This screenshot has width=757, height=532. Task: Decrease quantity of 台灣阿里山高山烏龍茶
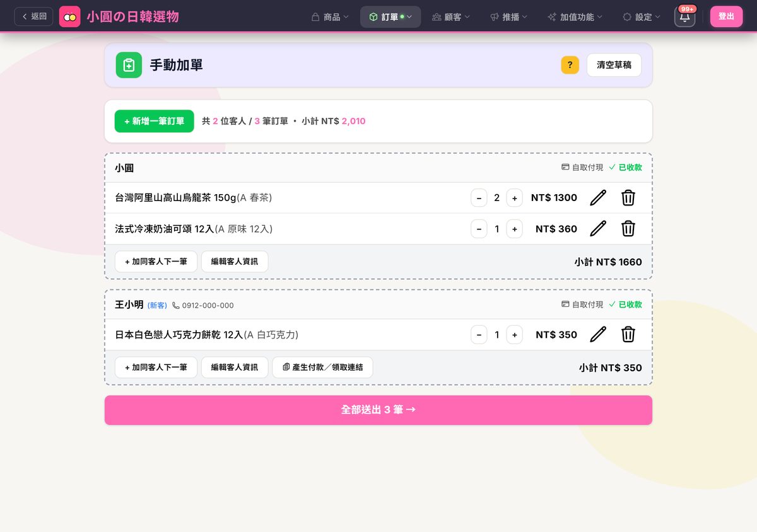pyautogui.click(x=479, y=198)
